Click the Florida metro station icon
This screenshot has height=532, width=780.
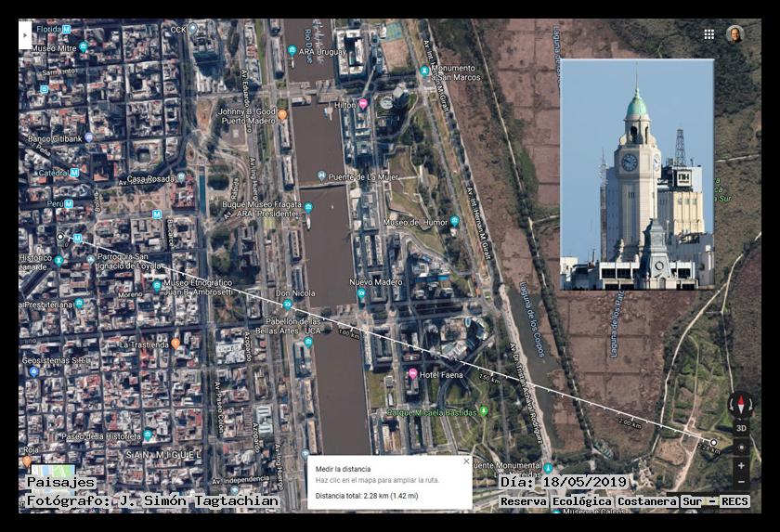click(67, 30)
